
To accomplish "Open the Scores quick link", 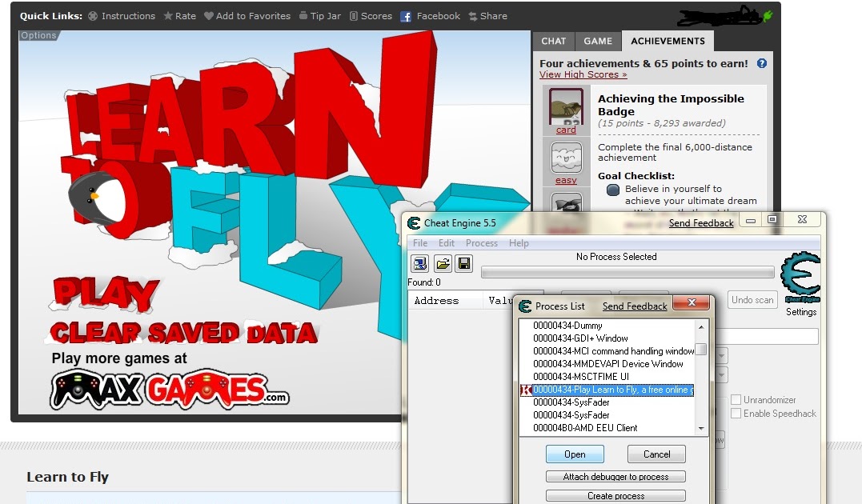I will [371, 16].
